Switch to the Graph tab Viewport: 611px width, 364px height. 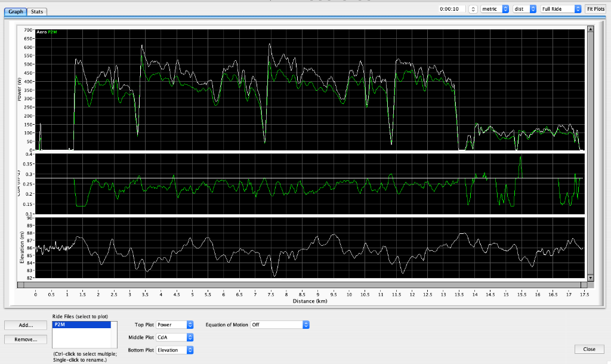pos(16,12)
